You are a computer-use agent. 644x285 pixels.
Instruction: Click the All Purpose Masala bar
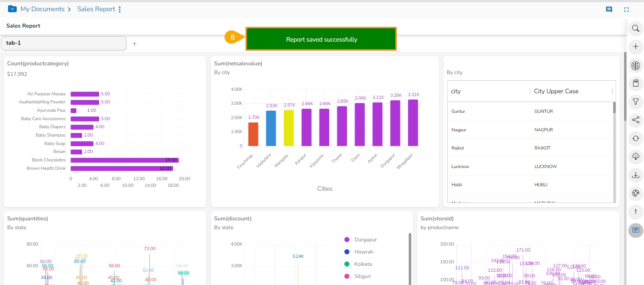click(85, 94)
